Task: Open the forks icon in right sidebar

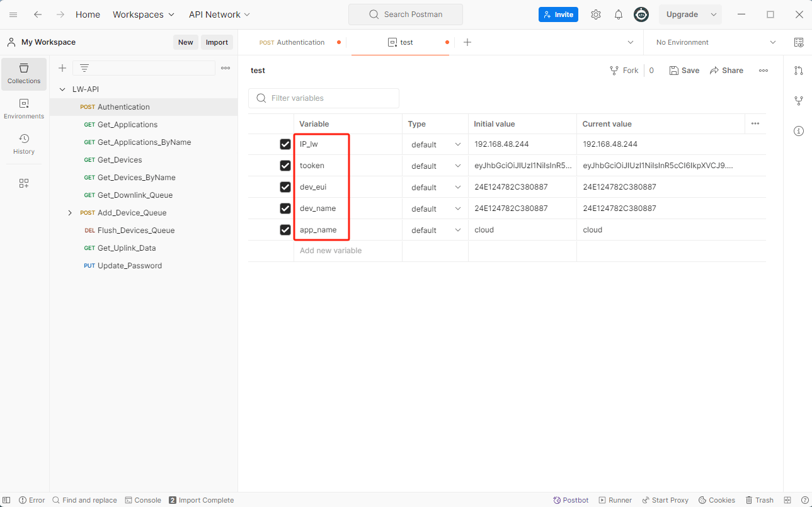Action: click(x=799, y=101)
